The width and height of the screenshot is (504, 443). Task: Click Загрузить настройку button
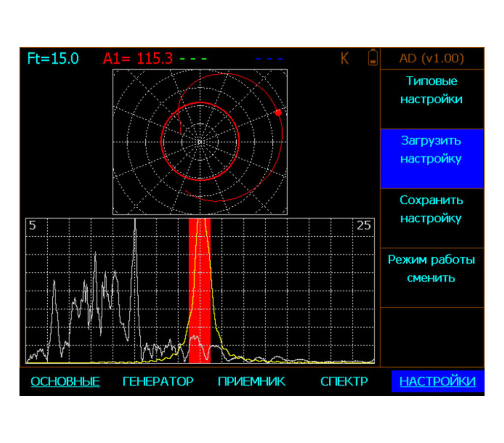coord(432,158)
